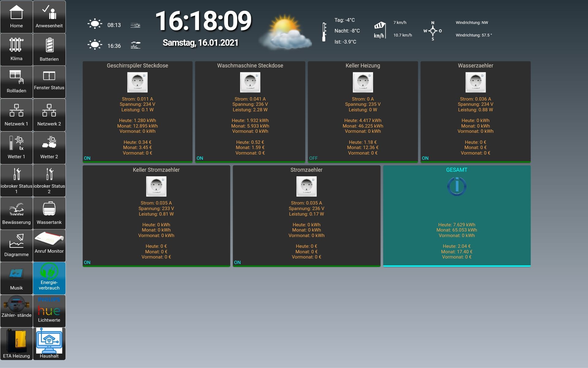Image resolution: width=588 pixels, height=368 pixels.
Task: Open the Fenster Status page
Action: click(49, 82)
